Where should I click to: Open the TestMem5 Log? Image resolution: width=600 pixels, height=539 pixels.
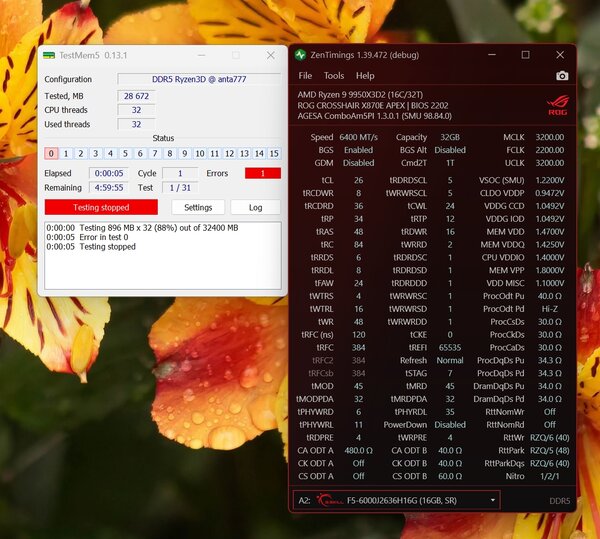(x=255, y=207)
